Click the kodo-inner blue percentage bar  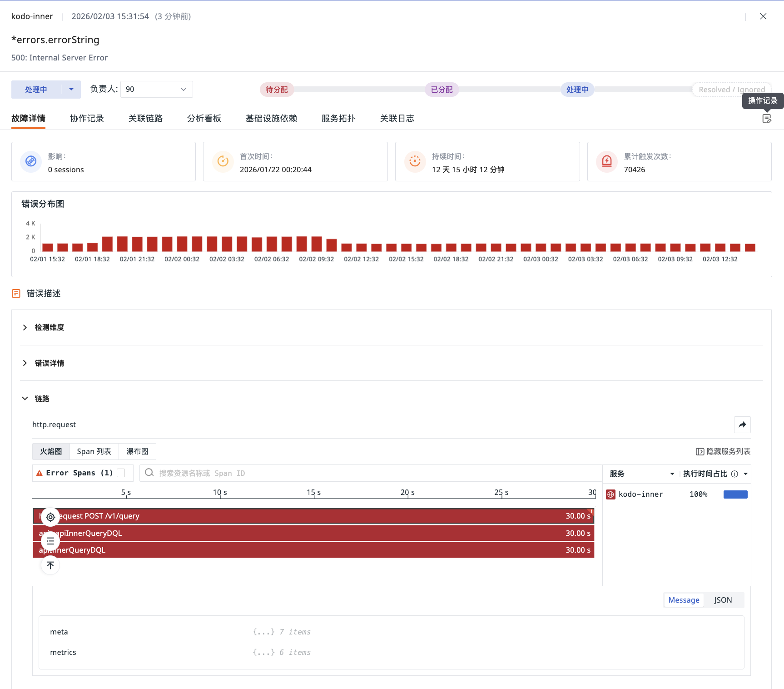[735, 494]
